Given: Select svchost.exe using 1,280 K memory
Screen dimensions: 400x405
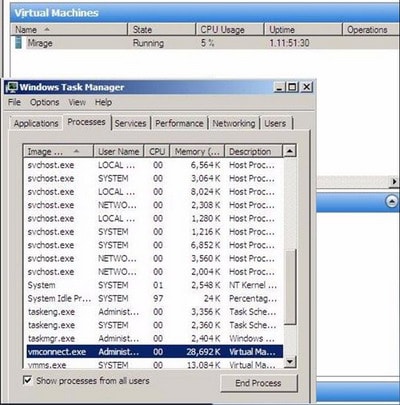Looking at the screenshot, I should coord(155,218).
